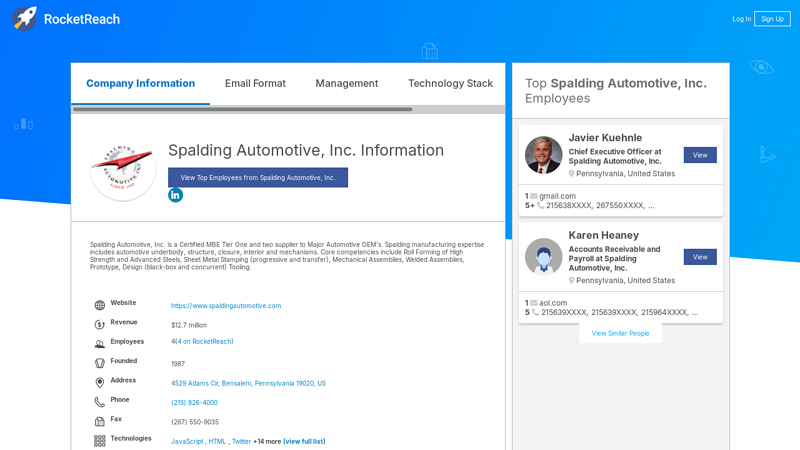This screenshot has width=800, height=450.
Task: Click the $12.7 million revenue value
Action: pyautogui.click(x=189, y=325)
